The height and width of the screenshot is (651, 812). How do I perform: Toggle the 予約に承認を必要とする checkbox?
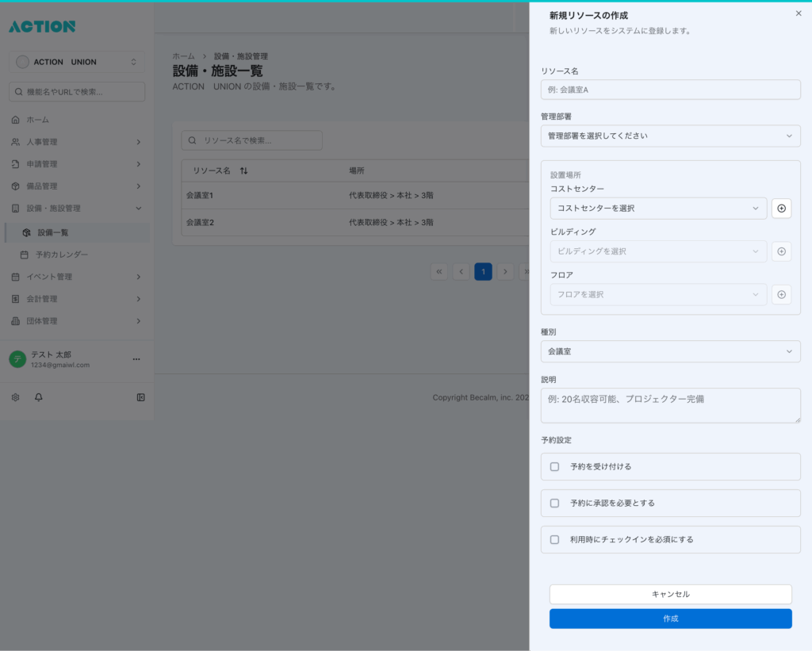pyautogui.click(x=554, y=504)
